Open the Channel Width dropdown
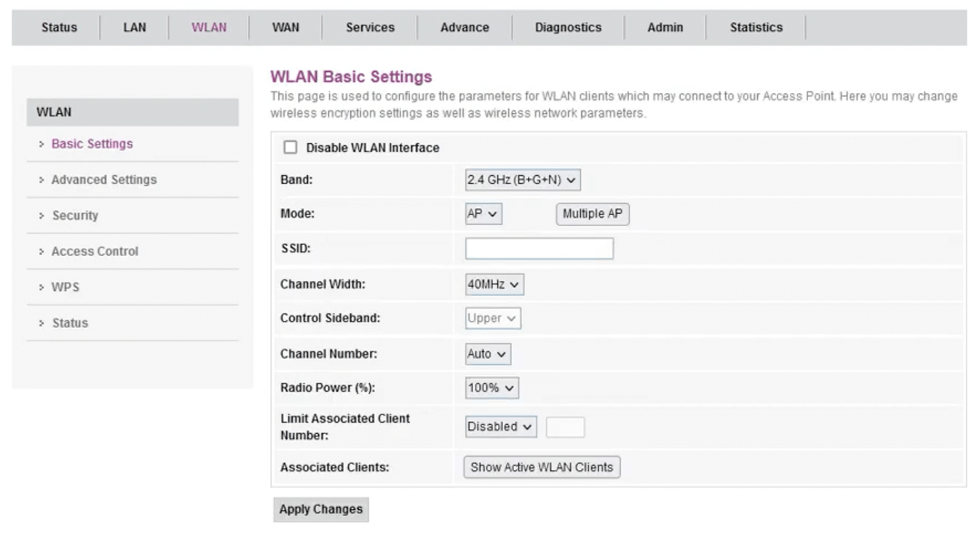The height and width of the screenshot is (534, 980). tap(494, 284)
